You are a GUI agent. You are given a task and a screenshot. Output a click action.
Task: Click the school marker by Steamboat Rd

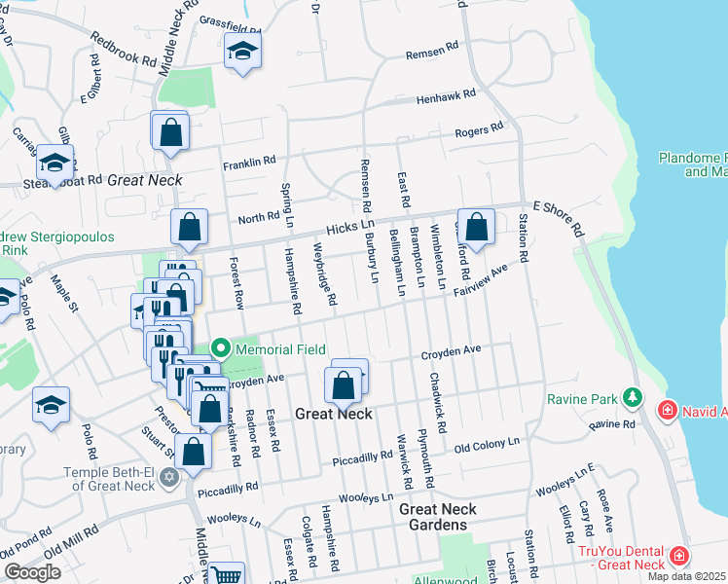pyautogui.click(x=55, y=164)
